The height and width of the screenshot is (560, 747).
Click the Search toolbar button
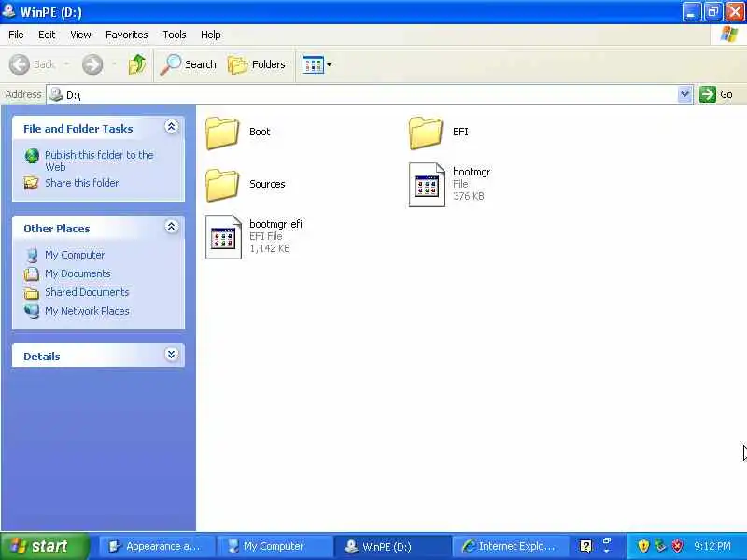tap(189, 64)
